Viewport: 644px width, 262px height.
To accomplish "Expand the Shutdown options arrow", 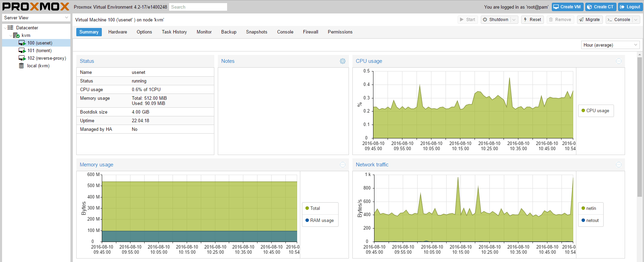I will [x=514, y=20].
